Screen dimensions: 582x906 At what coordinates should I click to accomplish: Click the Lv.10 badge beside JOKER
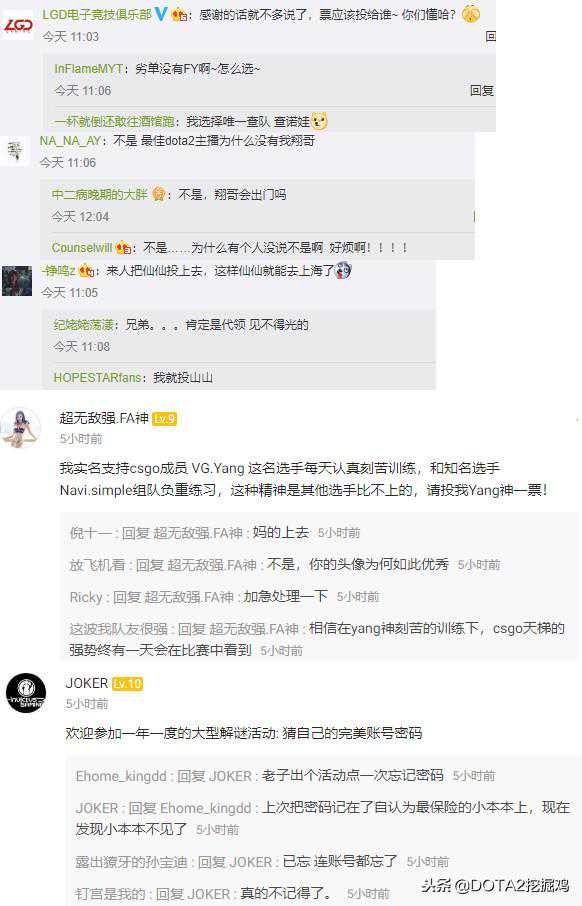pos(127,684)
